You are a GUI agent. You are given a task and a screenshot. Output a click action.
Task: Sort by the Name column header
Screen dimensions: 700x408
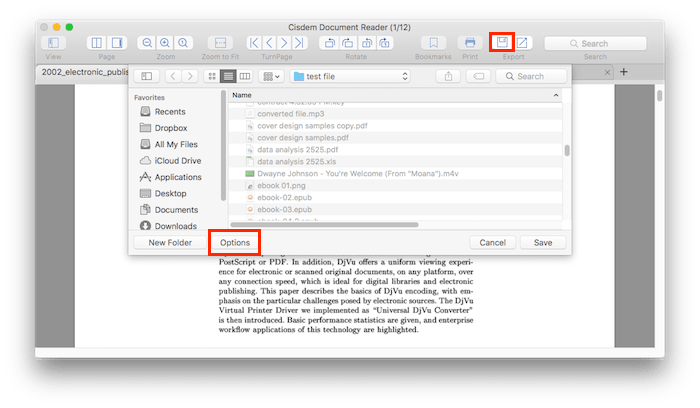[395, 95]
